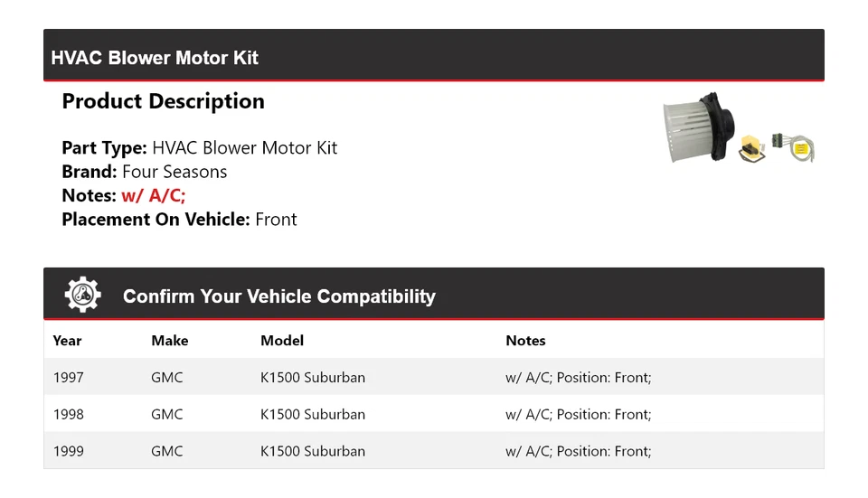Click the gear wrench compatibility icon
The image size is (868, 498).
point(82,296)
